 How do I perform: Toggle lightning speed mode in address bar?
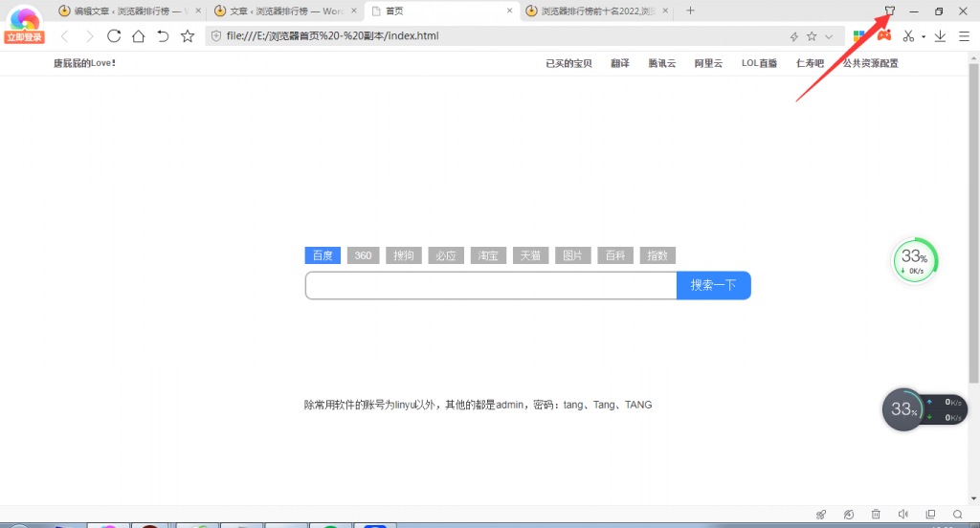click(793, 37)
